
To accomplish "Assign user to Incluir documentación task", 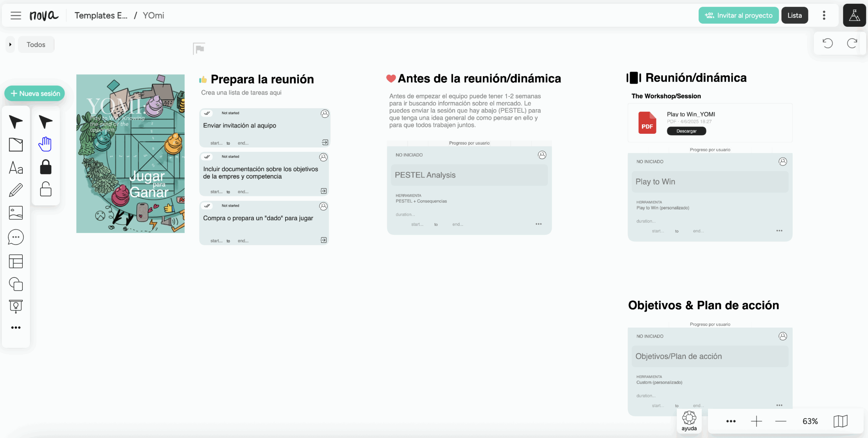I will (x=323, y=157).
